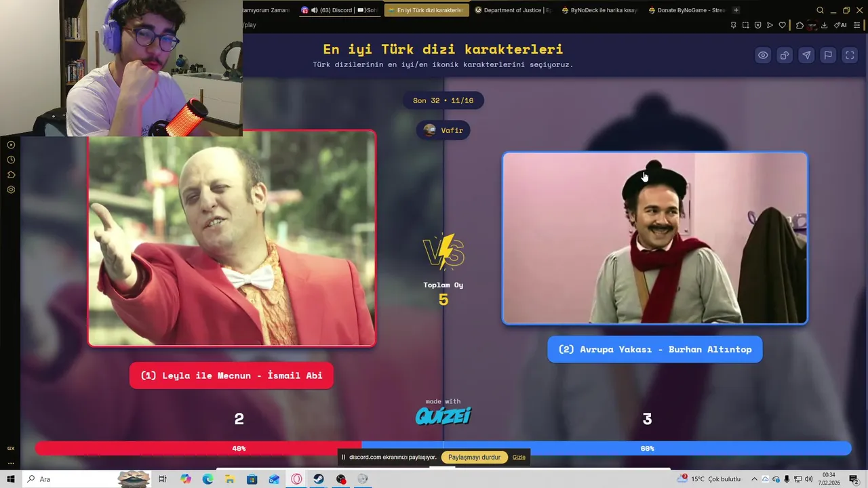Switch to the 'amıyorum Zaman' tab
Viewport: 868px width, 488px height.
pos(267,10)
